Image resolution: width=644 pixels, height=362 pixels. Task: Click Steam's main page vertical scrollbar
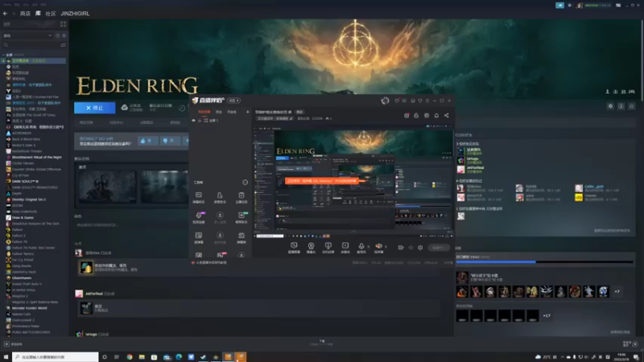642,62
